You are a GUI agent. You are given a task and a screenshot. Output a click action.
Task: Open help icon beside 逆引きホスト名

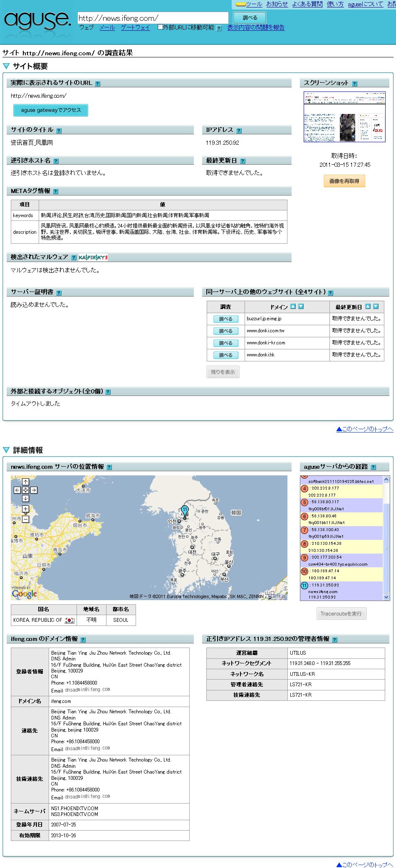[56, 161]
